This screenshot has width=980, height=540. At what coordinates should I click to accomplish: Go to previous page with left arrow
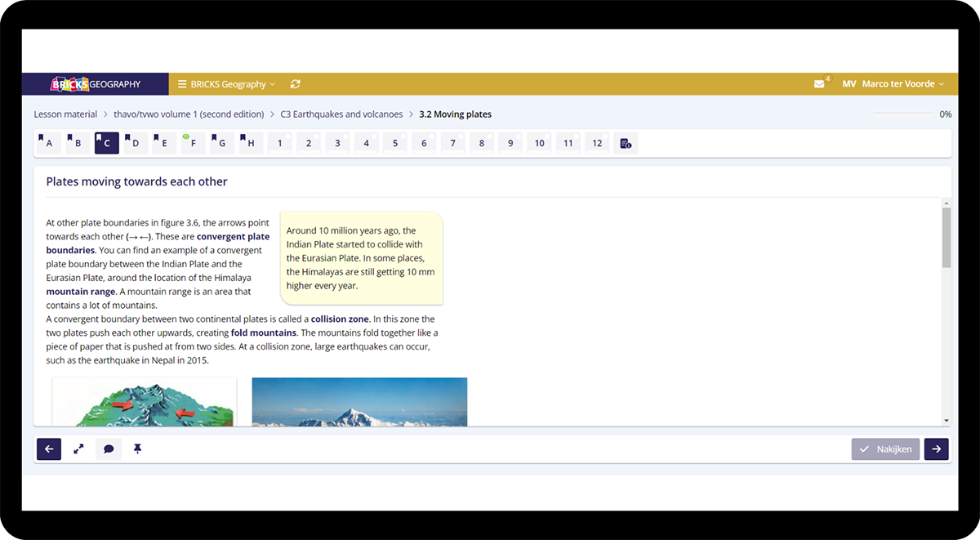49,449
